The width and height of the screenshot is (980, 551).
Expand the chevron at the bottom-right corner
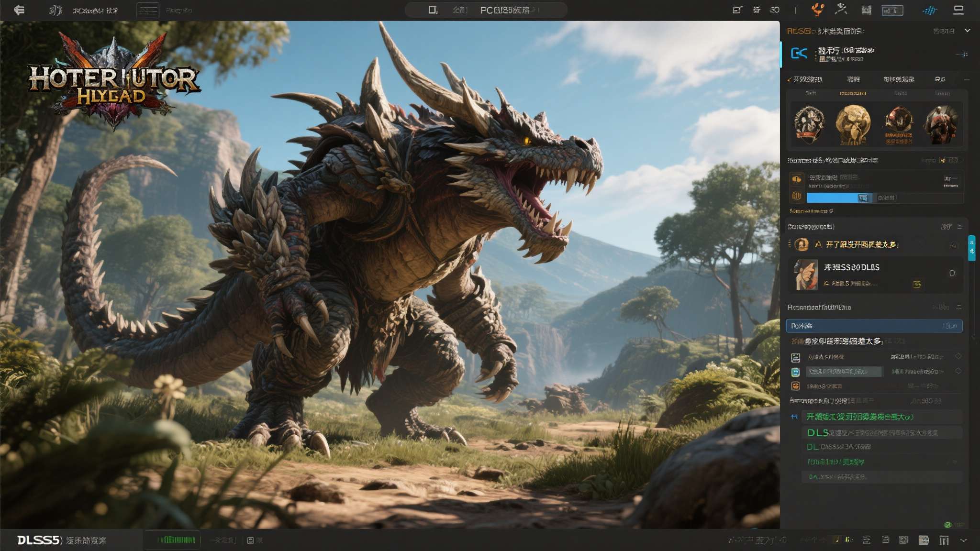tap(964, 540)
